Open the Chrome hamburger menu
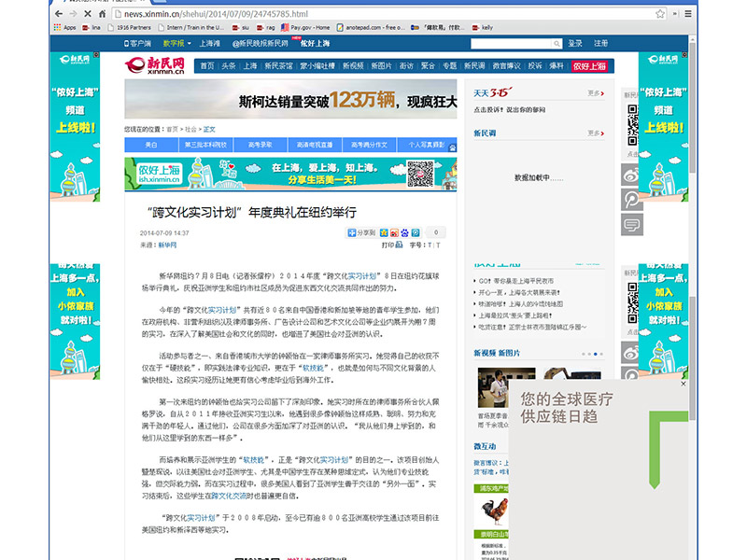The image size is (747, 560). (x=688, y=14)
